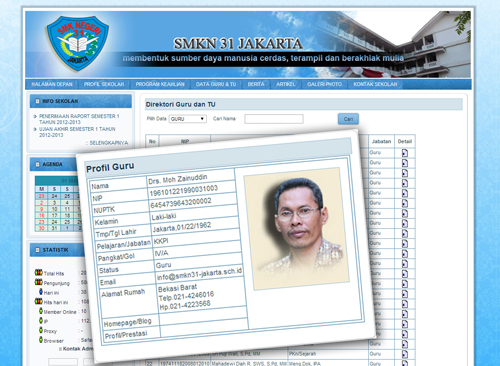
Task: Select date 16 in the agenda calendar
Action: point(41,216)
